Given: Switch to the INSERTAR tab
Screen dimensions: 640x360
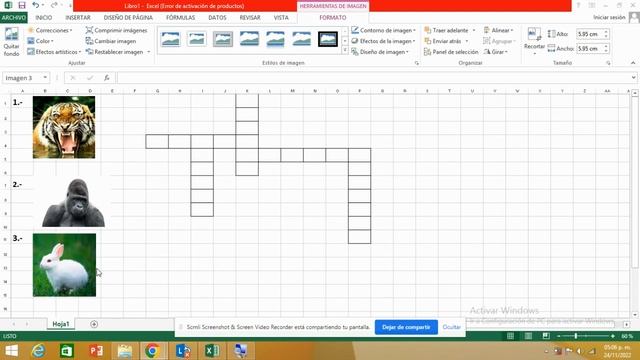Looking at the screenshot, I should coord(78,18).
